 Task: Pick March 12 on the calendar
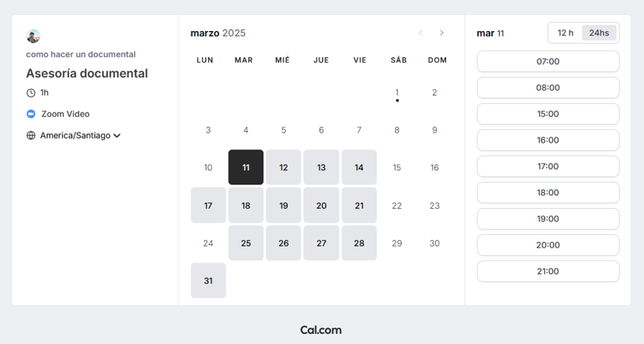point(283,167)
